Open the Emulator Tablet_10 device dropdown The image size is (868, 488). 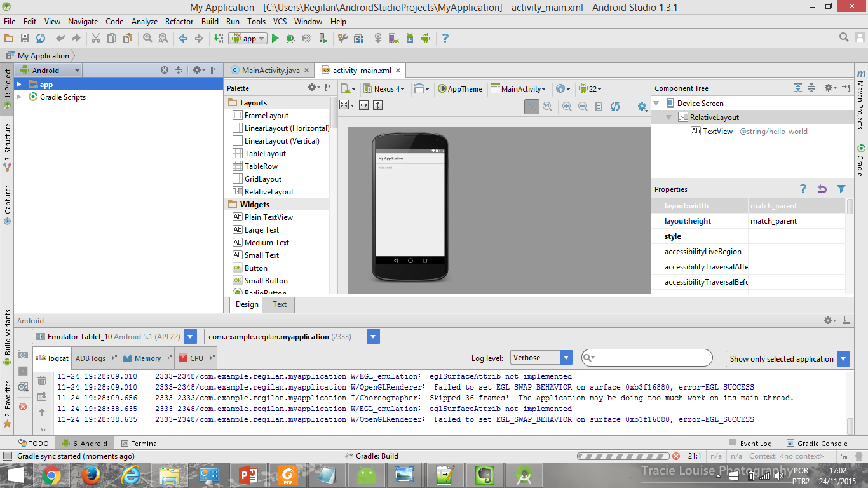[114, 337]
